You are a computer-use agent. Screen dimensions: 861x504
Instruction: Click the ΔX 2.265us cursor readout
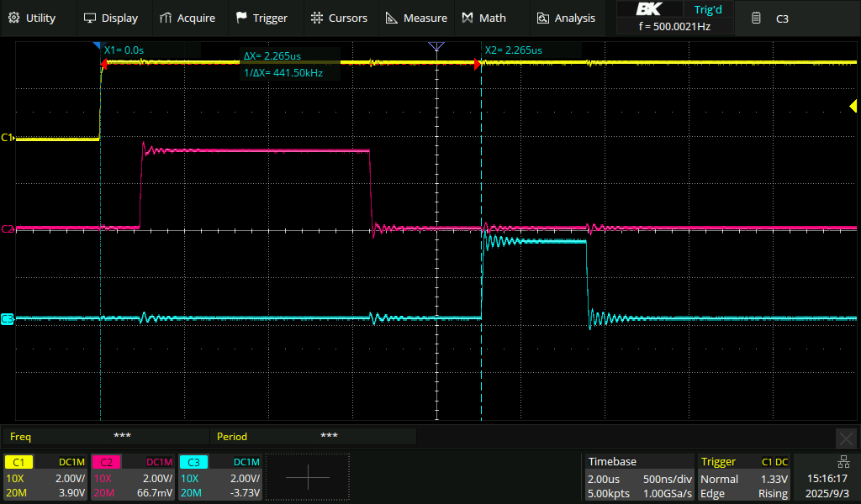click(272, 56)
